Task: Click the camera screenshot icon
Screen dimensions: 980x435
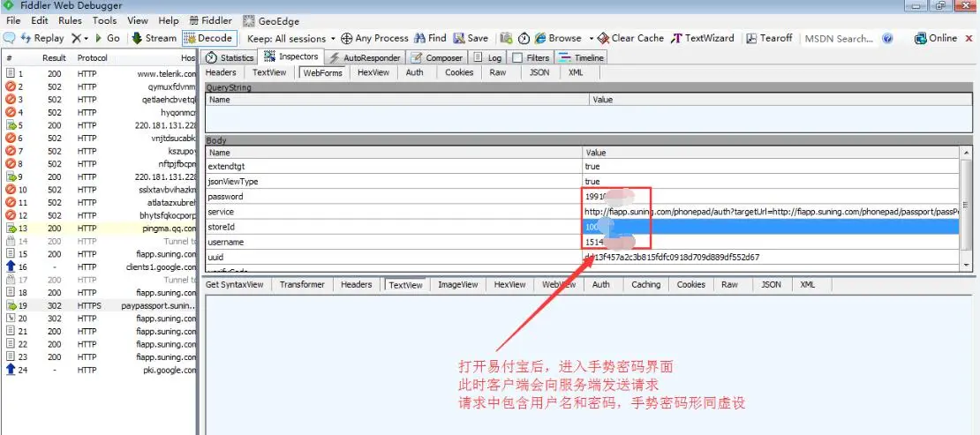Action: (x=506, y=38)
